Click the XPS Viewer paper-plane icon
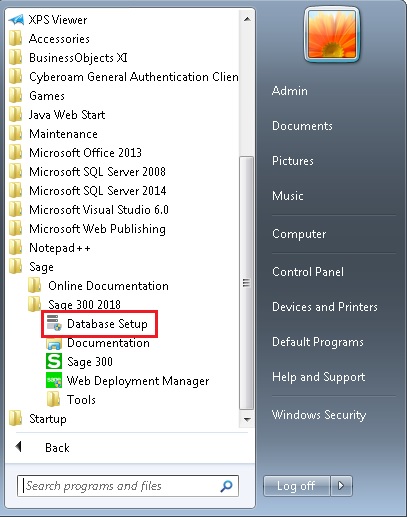407x517 pixels. tap(16, 20)
